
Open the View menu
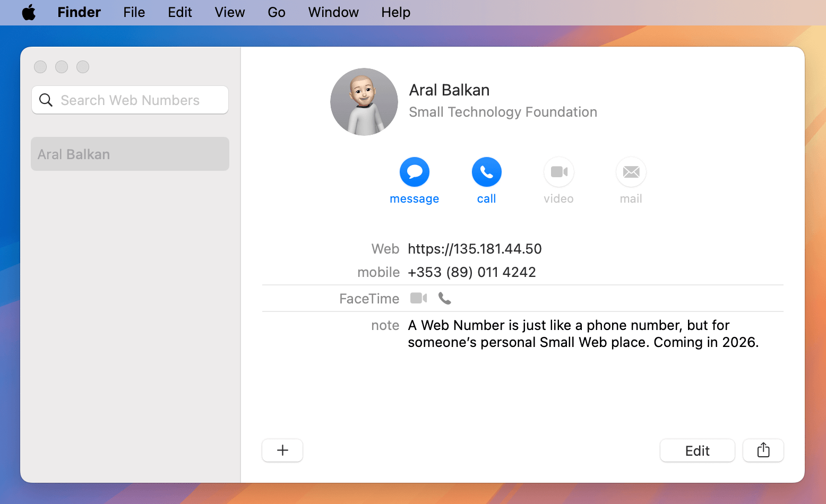(x=230, y=12)
